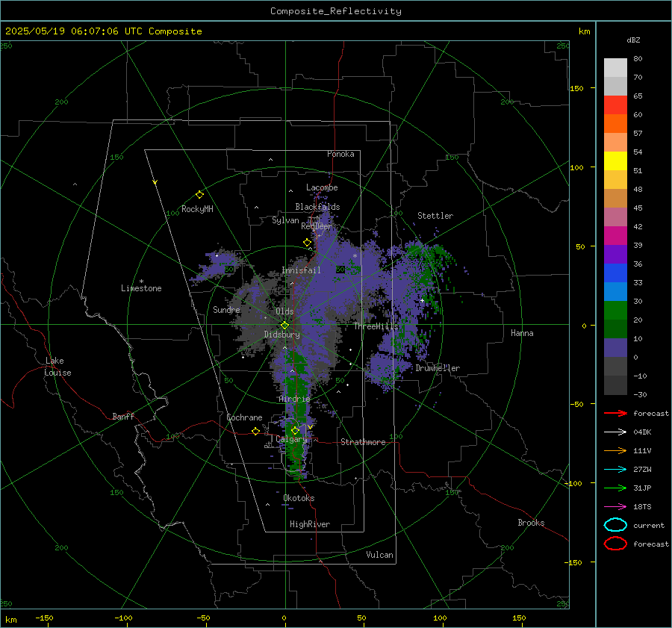The image size is (672, 628).
Task: Pick the magenta swatch on dBZ scale
Action: pyautogui.click(x=615, y=236)
